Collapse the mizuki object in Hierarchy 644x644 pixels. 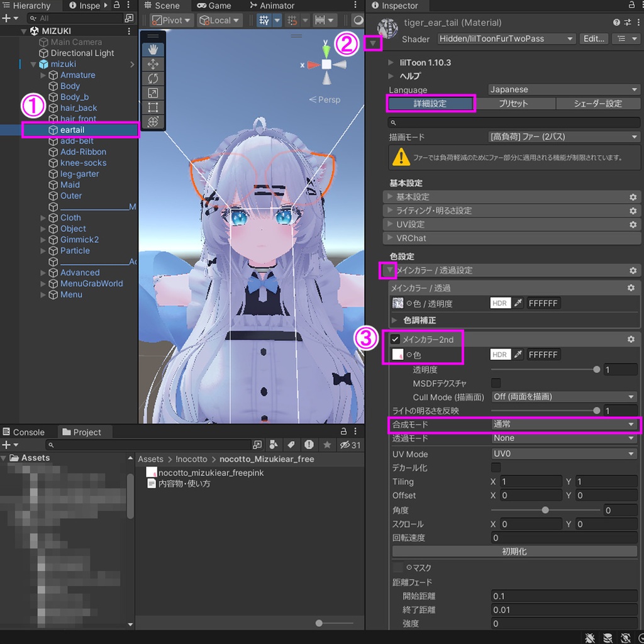(34, 64)
